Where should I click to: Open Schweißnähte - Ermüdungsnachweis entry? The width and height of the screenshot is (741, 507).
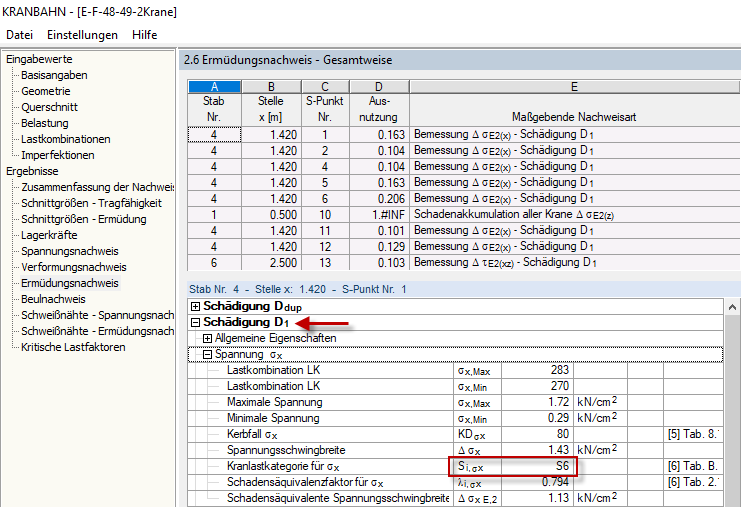[97, 331]
